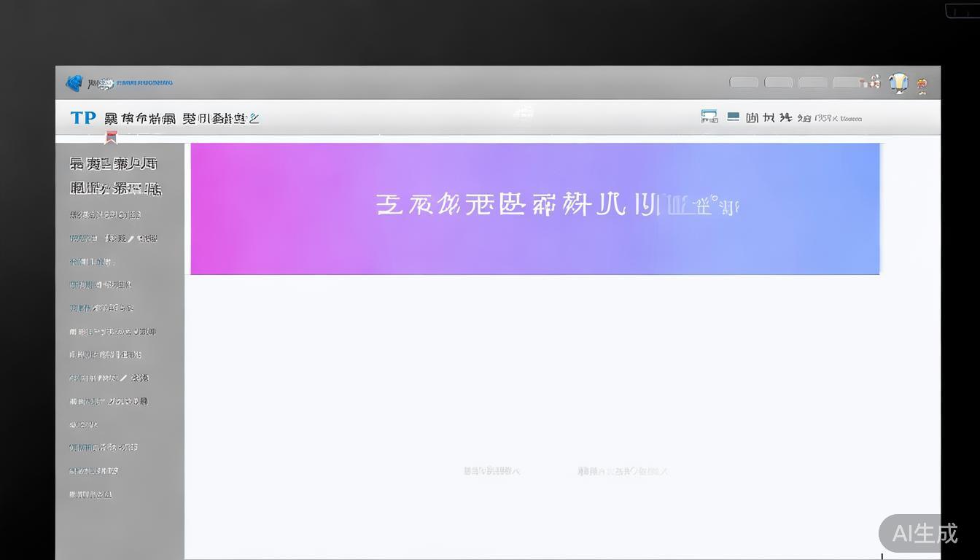Select the second navigation group in the top bar

[x=219, y=117]
